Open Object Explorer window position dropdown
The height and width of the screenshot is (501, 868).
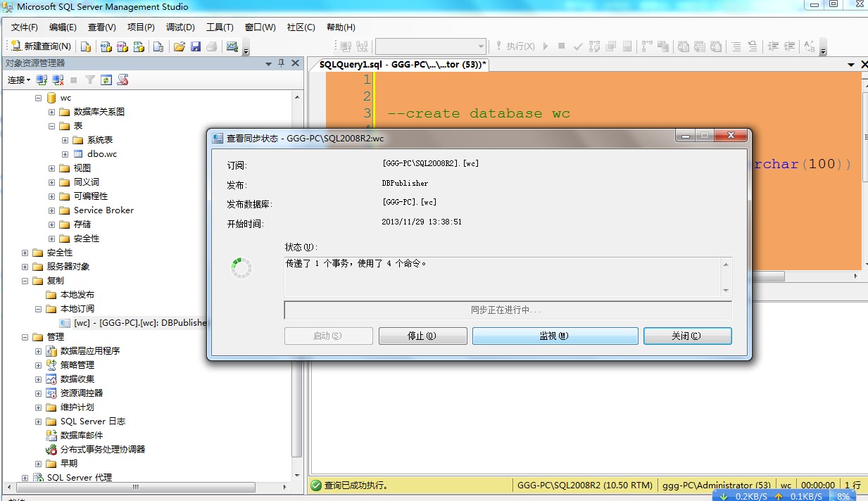[x=268, y=63]
